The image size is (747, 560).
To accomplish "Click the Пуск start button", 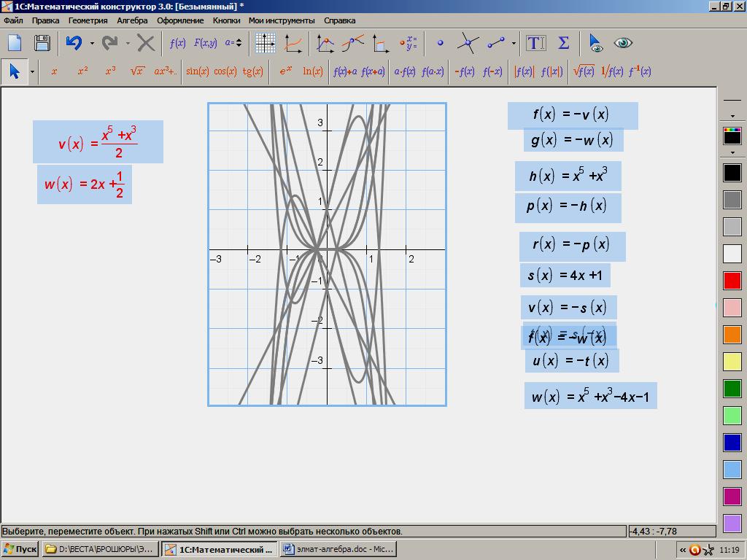I will pos(20,549).
